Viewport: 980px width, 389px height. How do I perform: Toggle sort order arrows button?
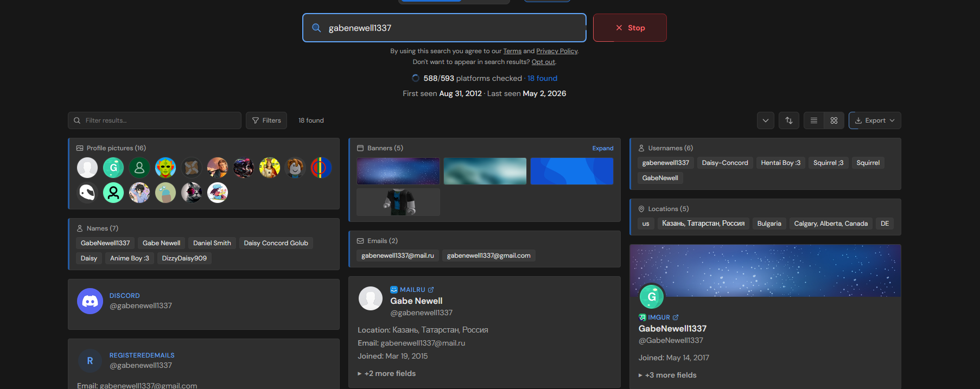click(789, 120)
